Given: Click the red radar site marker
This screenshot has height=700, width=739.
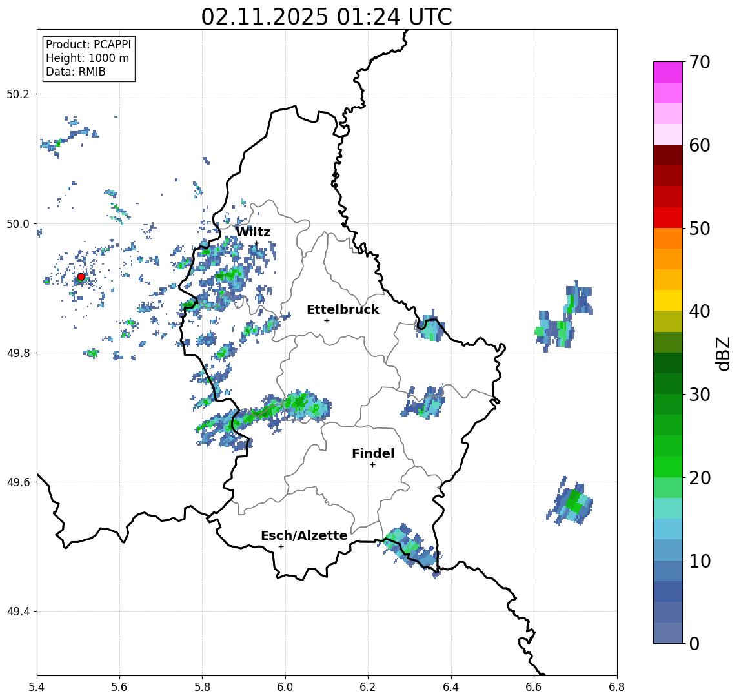Looking at the screenshot, I should coord(81,277).
